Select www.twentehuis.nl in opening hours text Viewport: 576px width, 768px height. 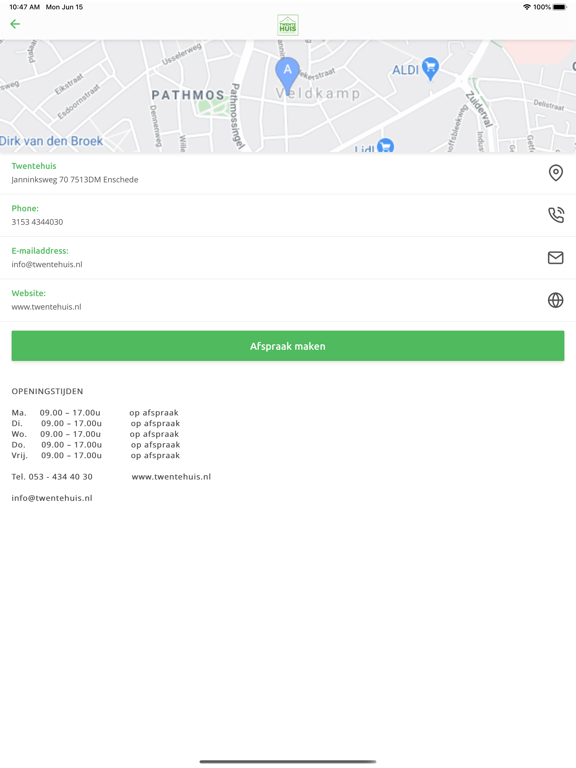171,477
